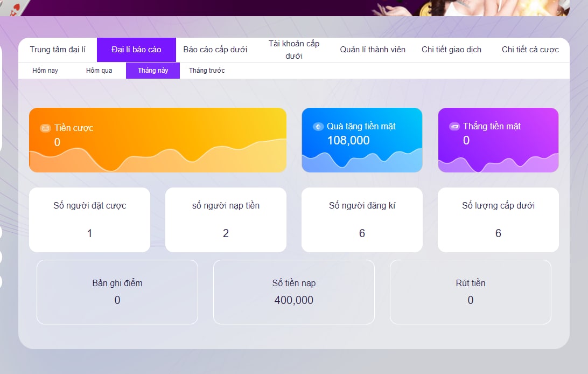The image size is (588, 374).
Task: Click the Rút tiền label
Action: (x=471, y=283)
